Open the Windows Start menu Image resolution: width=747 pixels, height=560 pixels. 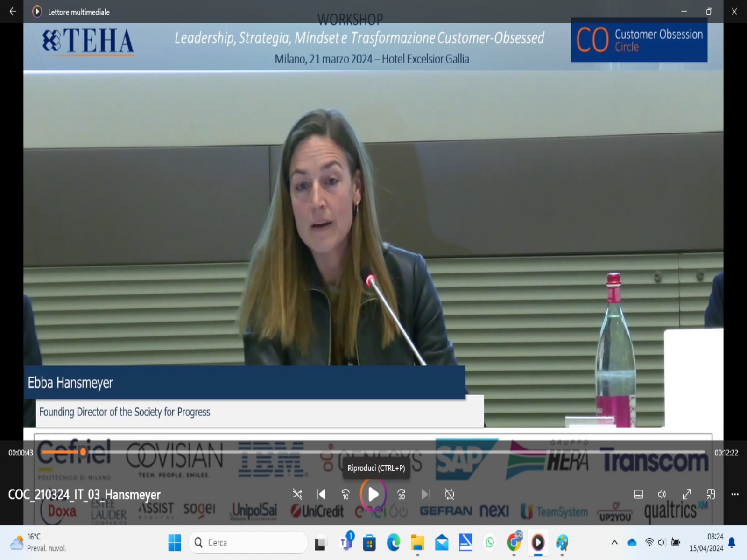(x=175, y=543)
